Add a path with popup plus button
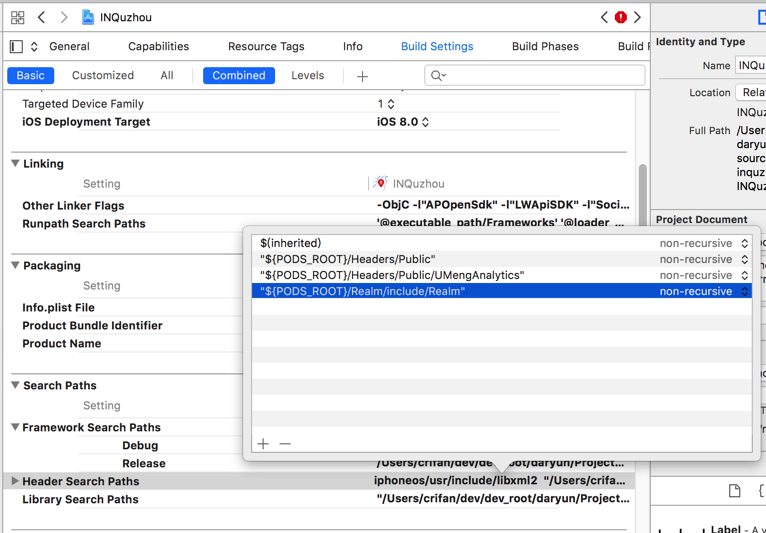Screen dimensions: 766x533 pos(263,444)
